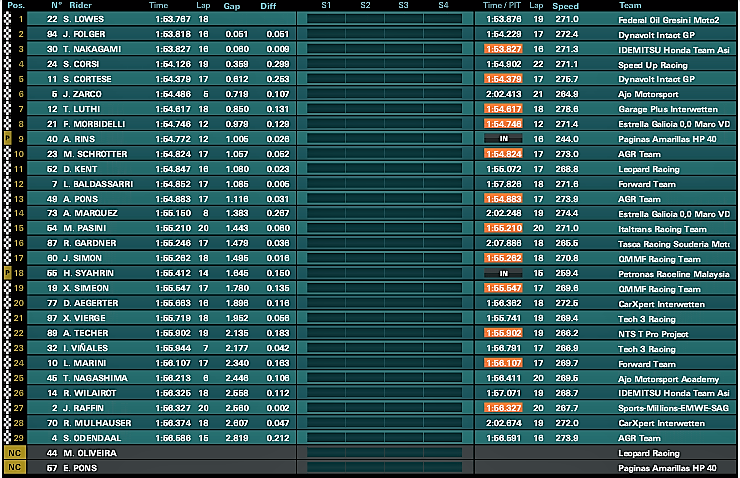
Task: Click rider name L. BALDASSARRI
Action: coord(98,184)
